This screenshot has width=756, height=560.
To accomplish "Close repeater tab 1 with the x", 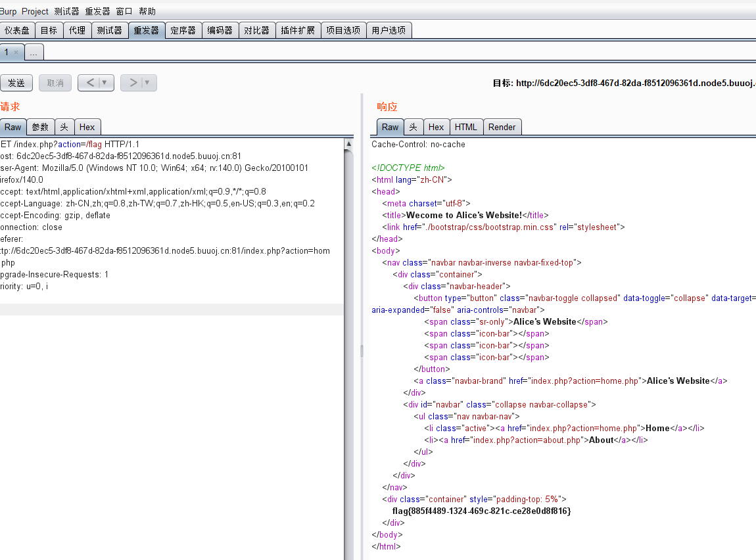I will pos(16,52).
